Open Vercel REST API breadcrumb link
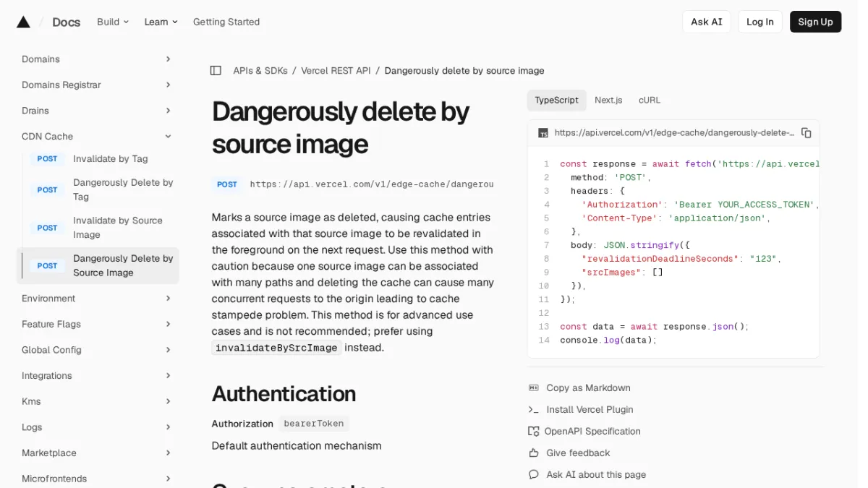Screen dimensions: 868x488 (x=336, y=71)
